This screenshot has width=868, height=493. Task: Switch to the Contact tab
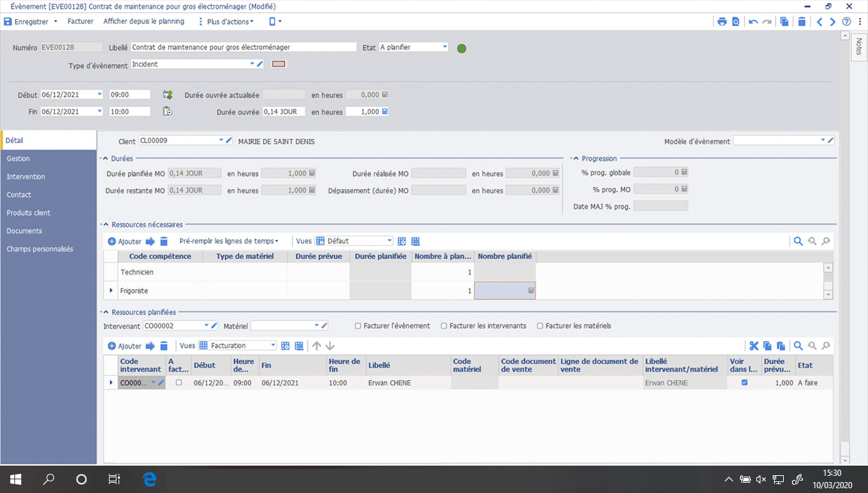49,194
